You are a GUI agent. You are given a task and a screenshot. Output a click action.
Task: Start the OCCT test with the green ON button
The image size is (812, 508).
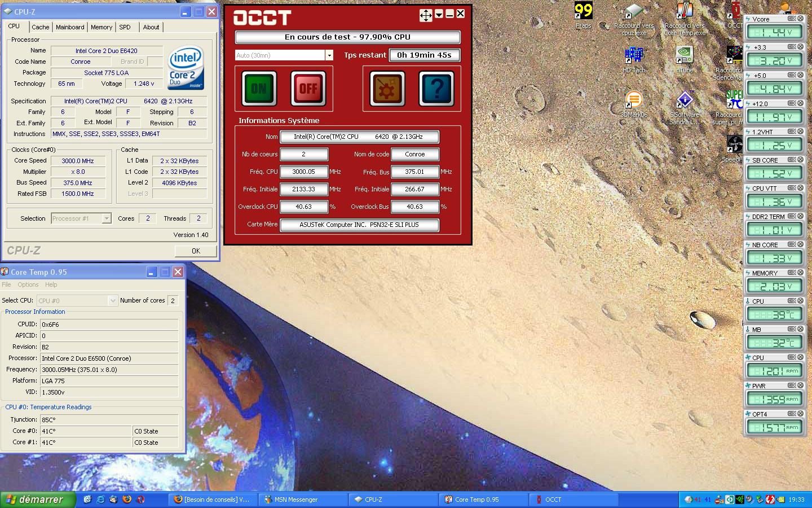259,89
